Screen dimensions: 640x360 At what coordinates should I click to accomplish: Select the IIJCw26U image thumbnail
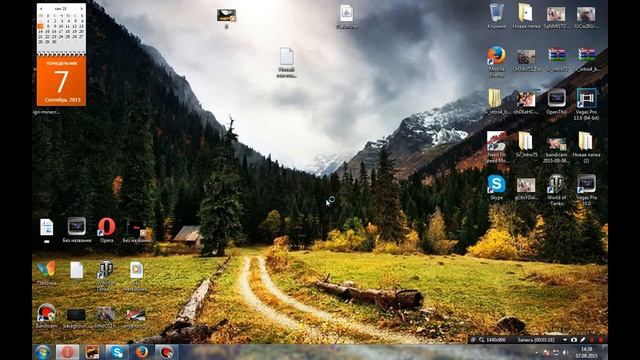pyautogui.click(x=586, y=14)
